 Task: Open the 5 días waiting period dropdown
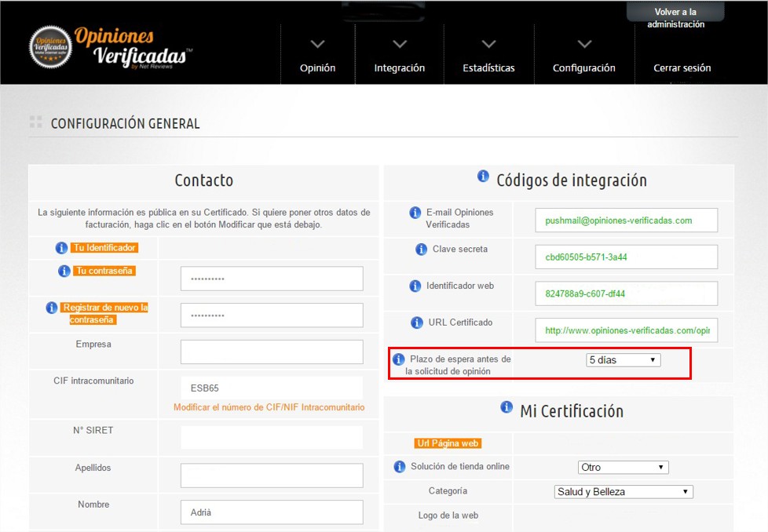[623, 359]
